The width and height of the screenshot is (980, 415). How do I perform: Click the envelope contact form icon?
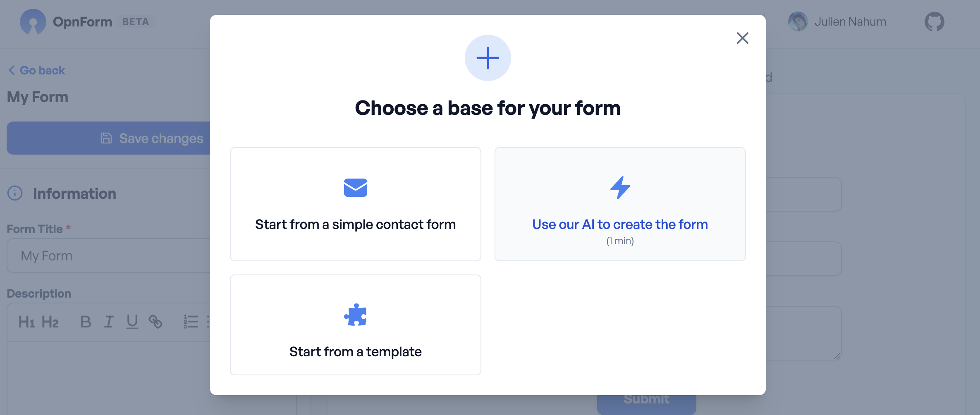click(x=355, y=188)
